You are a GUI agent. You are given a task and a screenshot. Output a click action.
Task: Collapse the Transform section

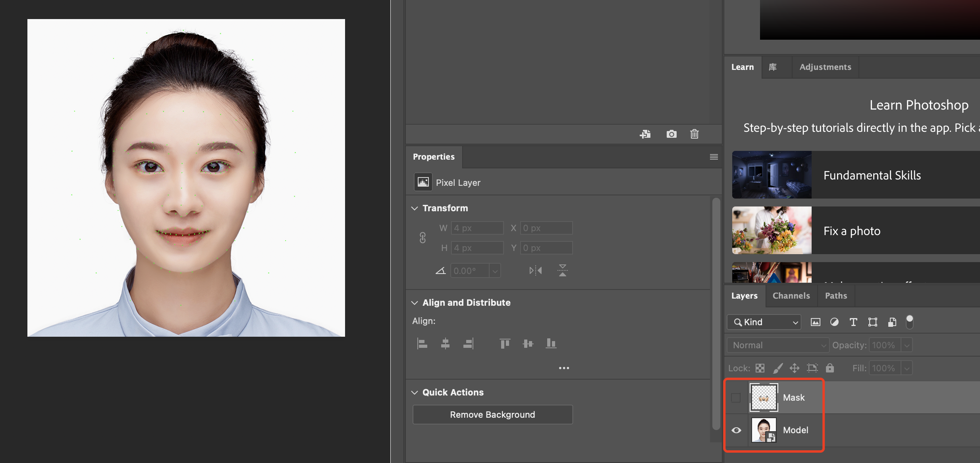[x=415, y=208]
